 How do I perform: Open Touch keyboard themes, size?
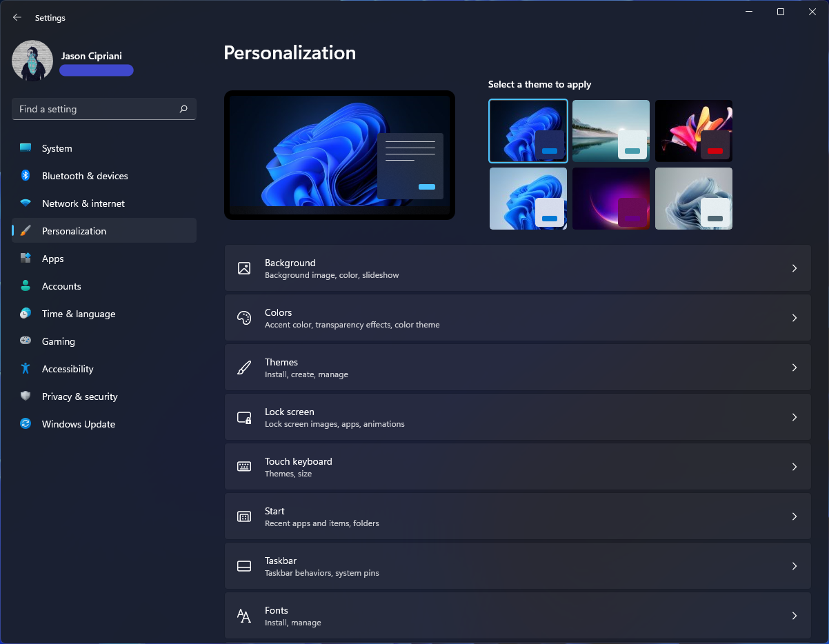pos(518,467)
